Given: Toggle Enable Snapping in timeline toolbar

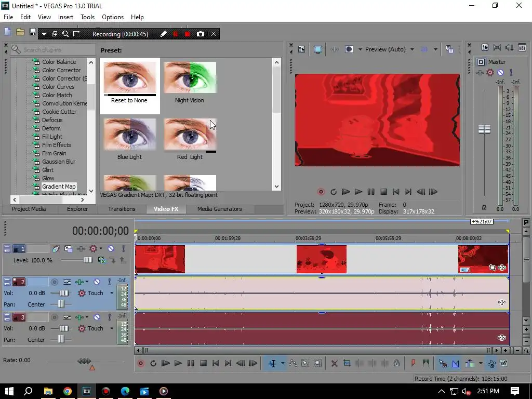Looking at the screenshot, I should [443, 363].
